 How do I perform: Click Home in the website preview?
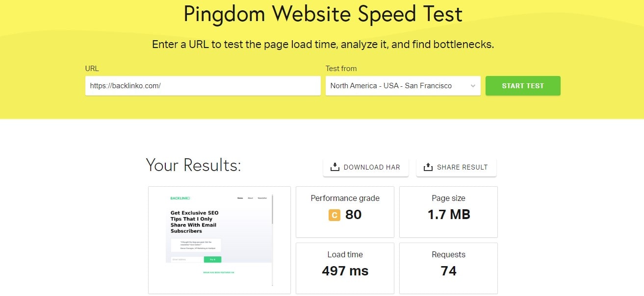point(239,198)
